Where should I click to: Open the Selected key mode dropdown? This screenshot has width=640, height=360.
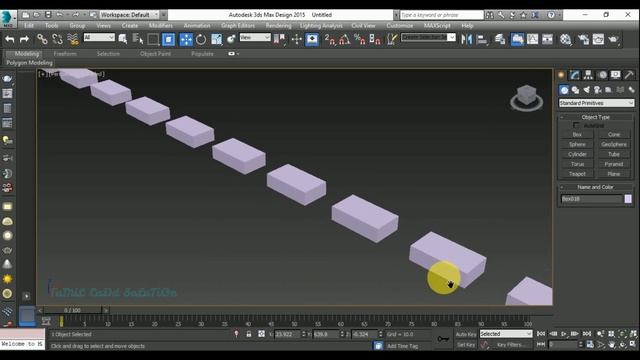click(506, 334)
